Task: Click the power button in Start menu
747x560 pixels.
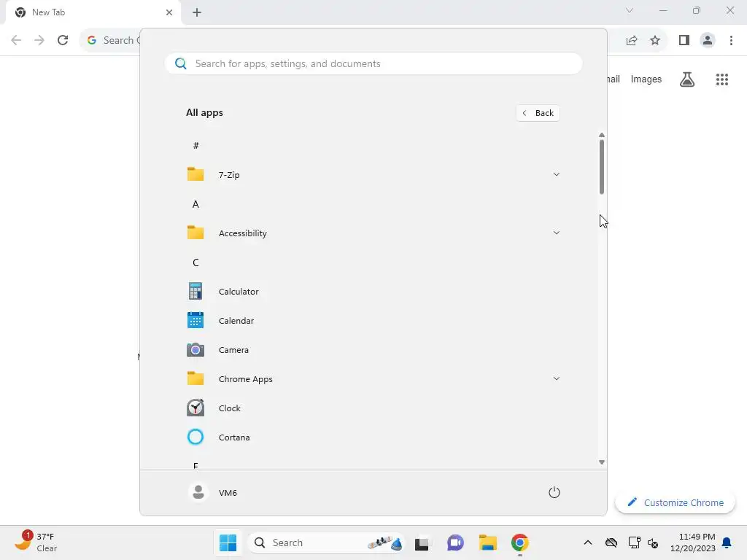Action: (x=554, y=492)
